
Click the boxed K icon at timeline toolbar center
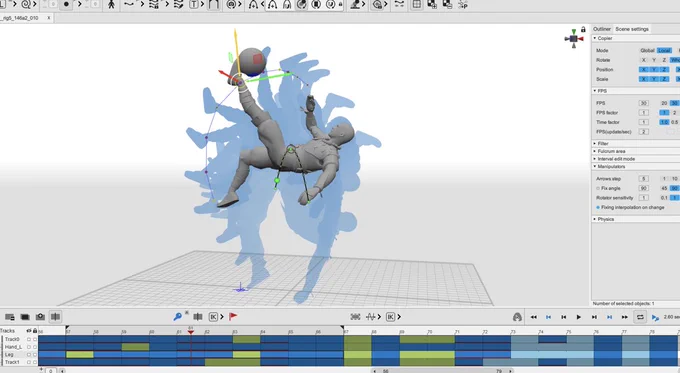pos(390,317)
